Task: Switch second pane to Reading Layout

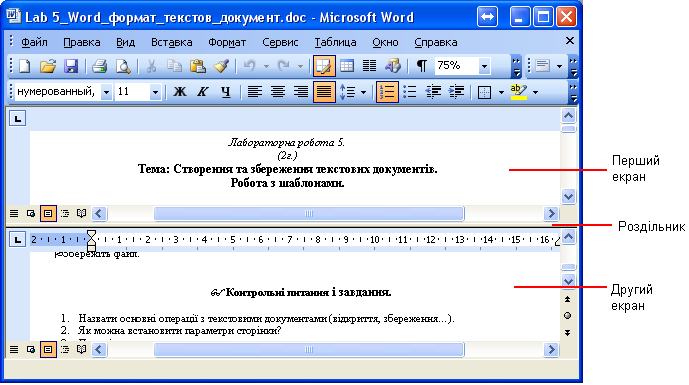Action: click(x=82, y=350)
